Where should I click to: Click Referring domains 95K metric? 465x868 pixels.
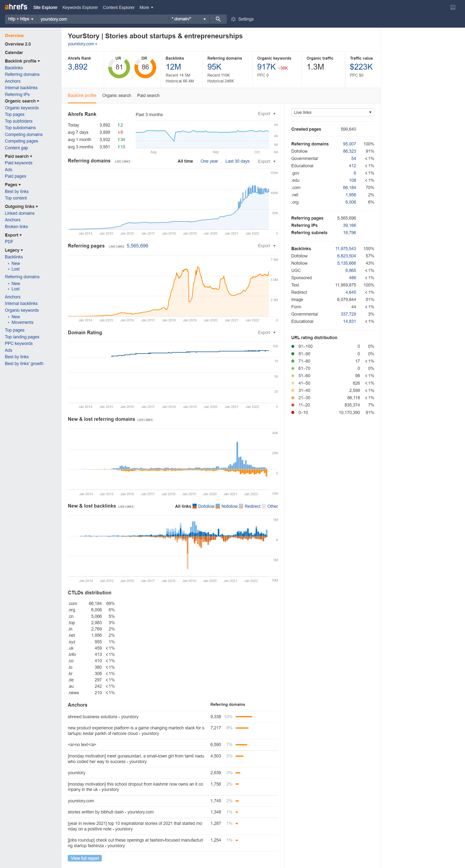click(214, 67)
